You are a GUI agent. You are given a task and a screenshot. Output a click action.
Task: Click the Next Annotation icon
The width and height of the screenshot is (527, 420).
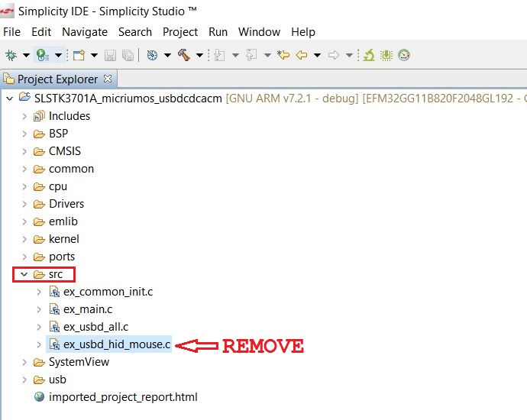[219, 55]
